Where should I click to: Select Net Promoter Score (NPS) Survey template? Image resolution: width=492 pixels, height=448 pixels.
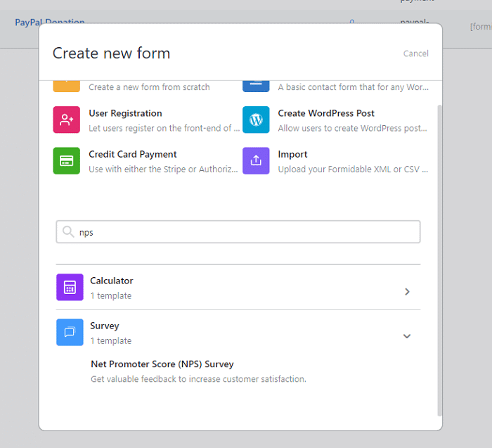coord(162,364)
